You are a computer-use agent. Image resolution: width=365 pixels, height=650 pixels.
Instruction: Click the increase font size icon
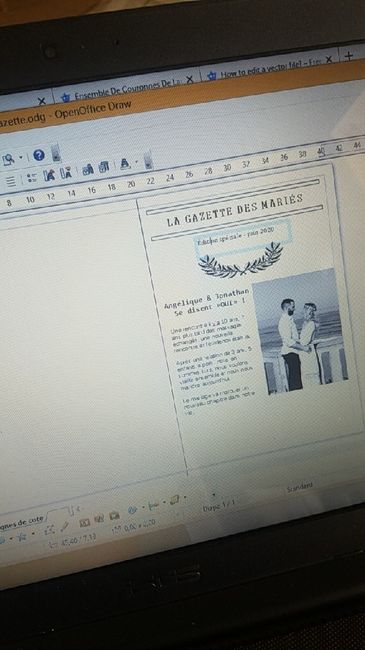coord(50,175)
